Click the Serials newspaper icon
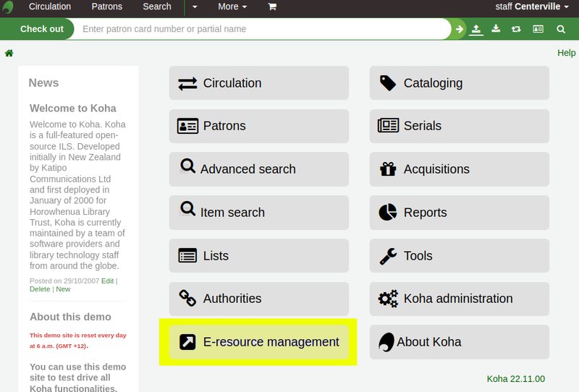579x392 pixels. tap(388, 126)
